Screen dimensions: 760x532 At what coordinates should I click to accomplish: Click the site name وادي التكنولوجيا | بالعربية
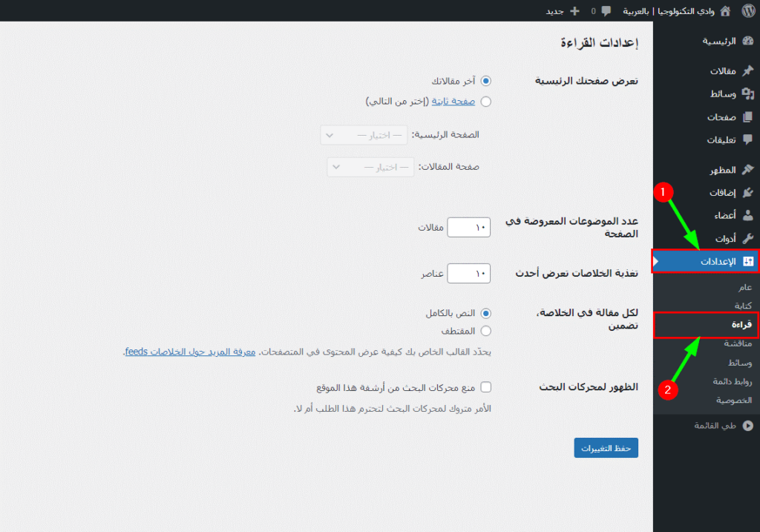tap(669, 11)
